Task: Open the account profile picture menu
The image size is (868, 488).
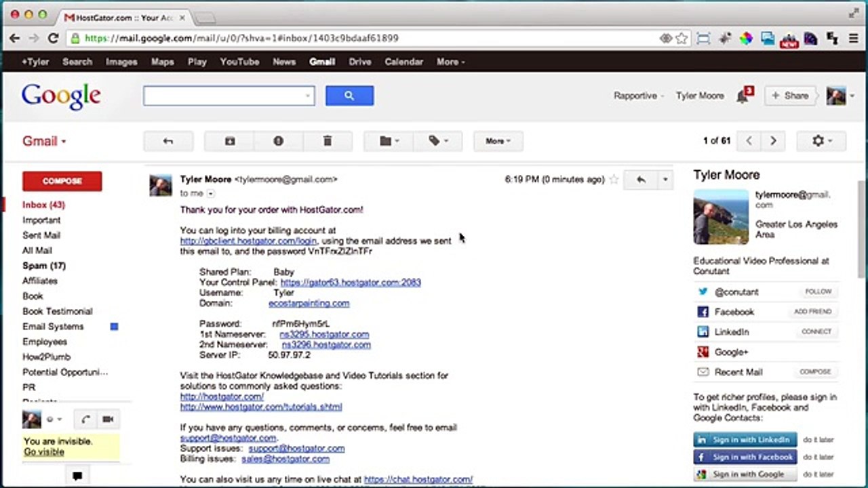Action: (x=840, y=96)
